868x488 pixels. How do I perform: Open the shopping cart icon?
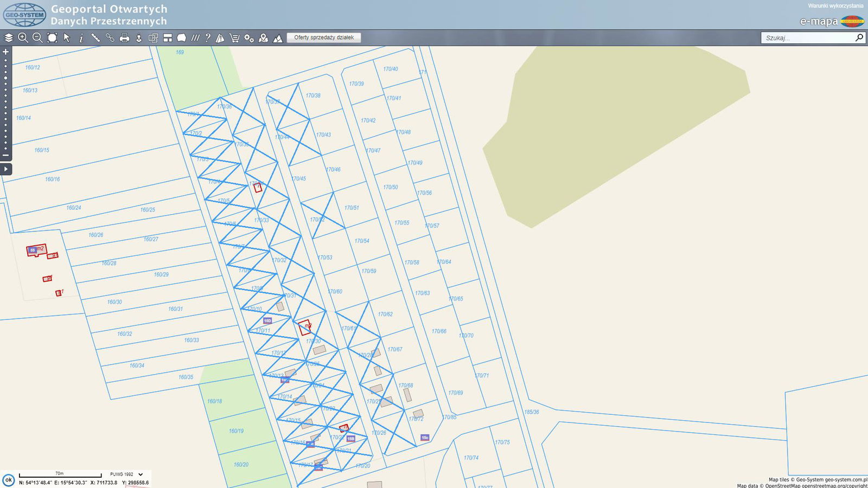pos(234,38)
